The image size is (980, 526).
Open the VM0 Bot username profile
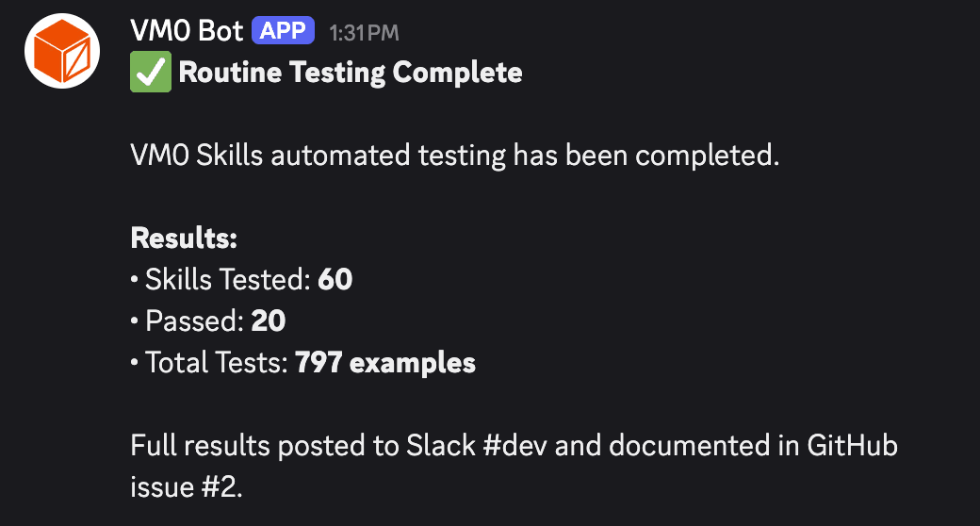coord(187,30)
